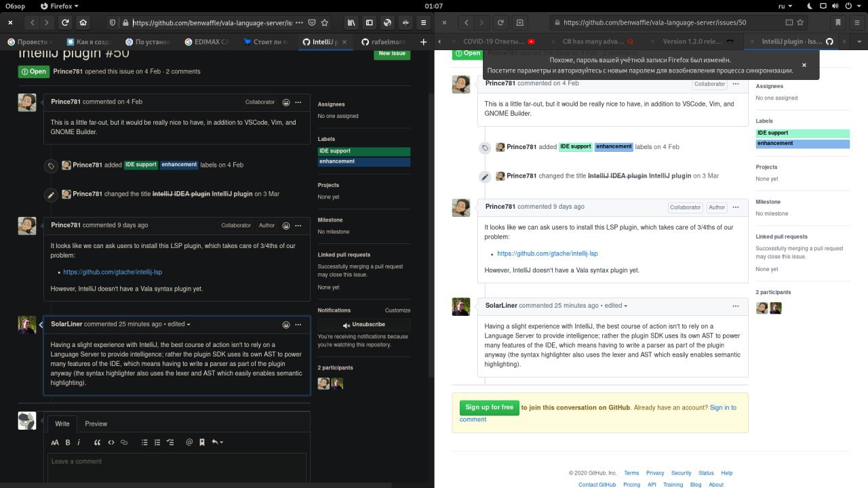Save page to Pocket in left Firefox
The height and width of the screenshot is (488, 868).
point(313,22)
